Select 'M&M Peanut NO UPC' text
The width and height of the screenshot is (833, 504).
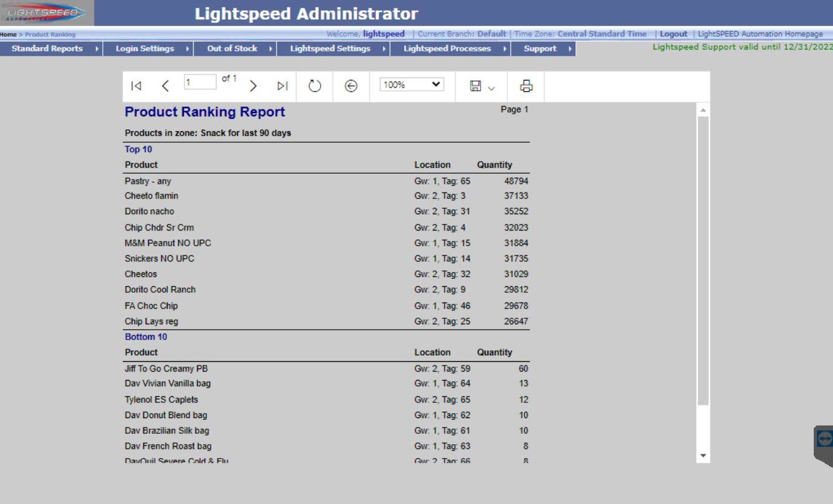pyautogui.click(x=168, y=243)
